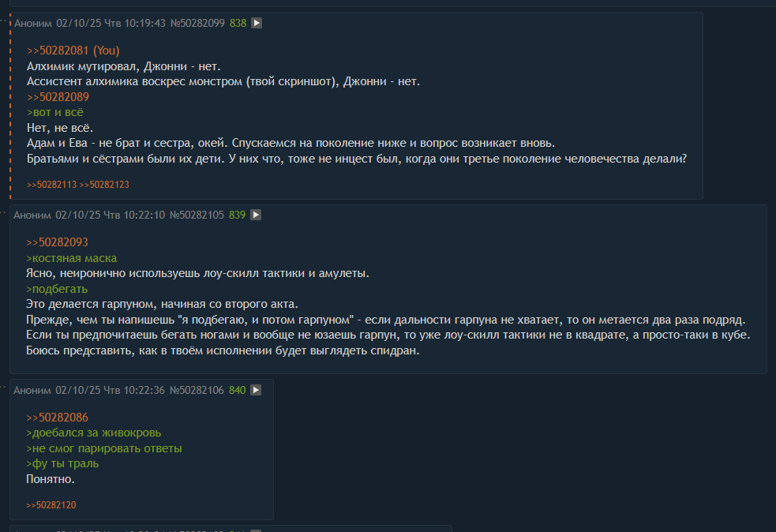The width and height of the screenshot is (776, 532).
Task: Open reply link >>50282120
Action: [51, 505]
